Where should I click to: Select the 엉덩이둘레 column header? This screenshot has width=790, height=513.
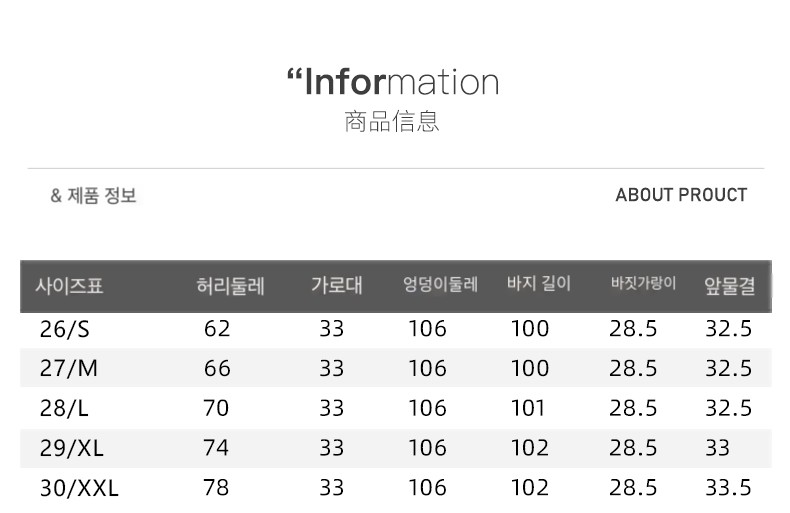[440, 285]
